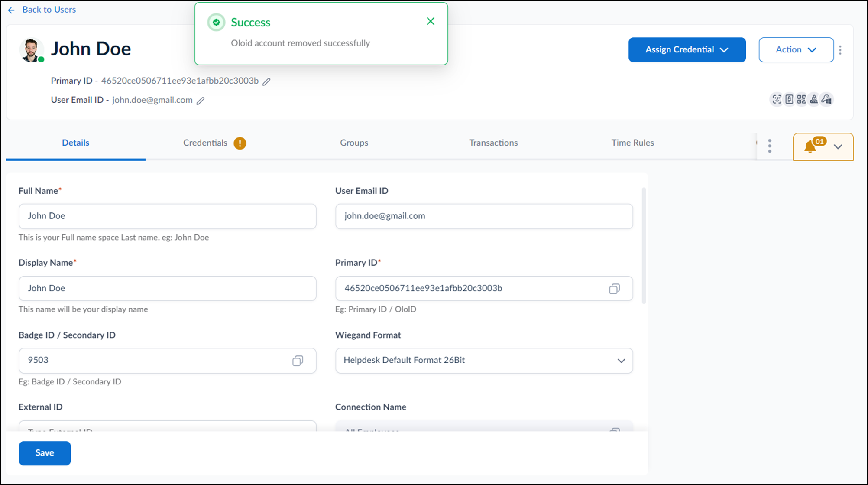Open the Groups tab
Image resolution: width=868 pixels, height=485 pixels.
click(354, 143)
